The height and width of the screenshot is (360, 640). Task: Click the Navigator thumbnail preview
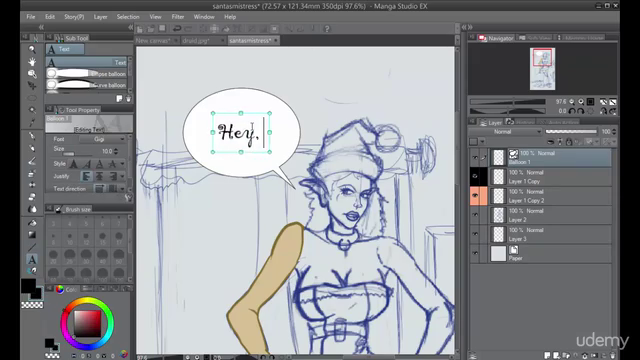point(542,69)
